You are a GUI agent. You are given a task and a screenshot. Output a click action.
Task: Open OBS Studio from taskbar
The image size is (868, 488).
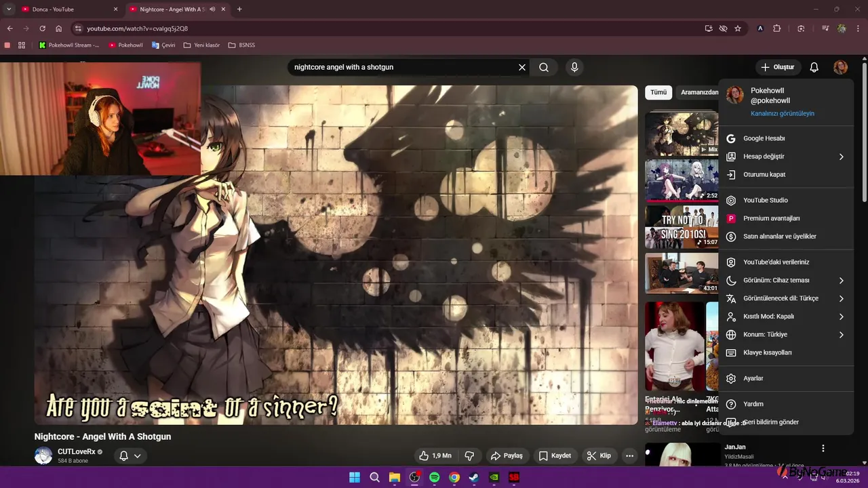pyautogui.click(x=414, y=477)
